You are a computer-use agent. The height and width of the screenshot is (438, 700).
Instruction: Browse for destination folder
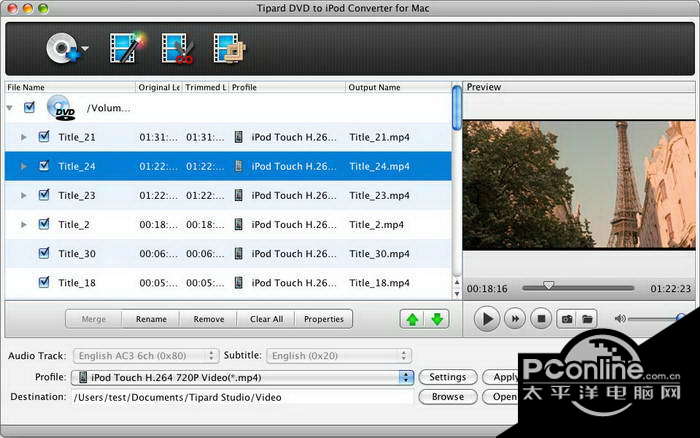(x=448, y=396)
